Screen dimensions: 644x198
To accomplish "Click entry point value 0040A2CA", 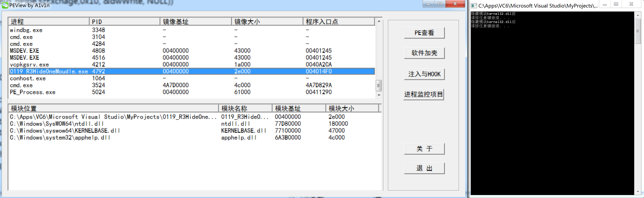I will [319, 65].
